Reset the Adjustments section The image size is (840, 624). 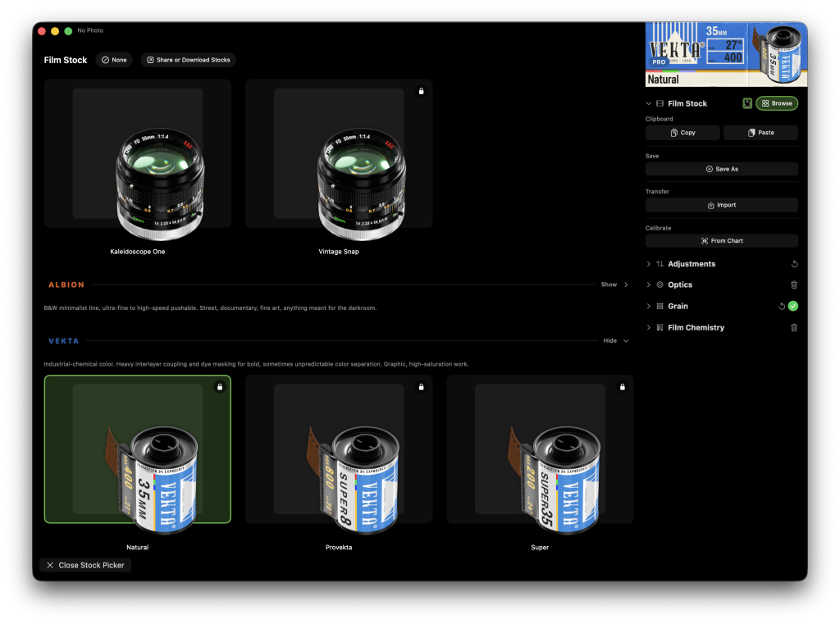click(794, 264)
